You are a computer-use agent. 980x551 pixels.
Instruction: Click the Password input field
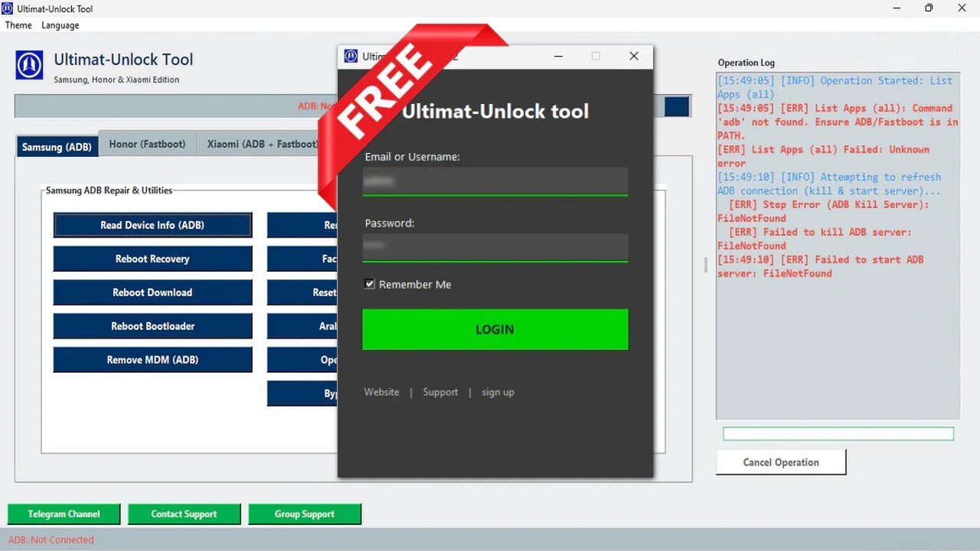tap(495, 248)
